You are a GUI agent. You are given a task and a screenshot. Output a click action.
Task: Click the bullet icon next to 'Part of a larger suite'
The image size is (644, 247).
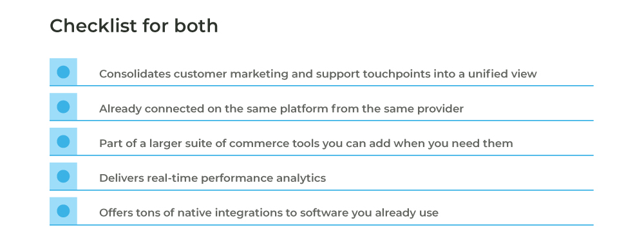click(x=63, y=141)
